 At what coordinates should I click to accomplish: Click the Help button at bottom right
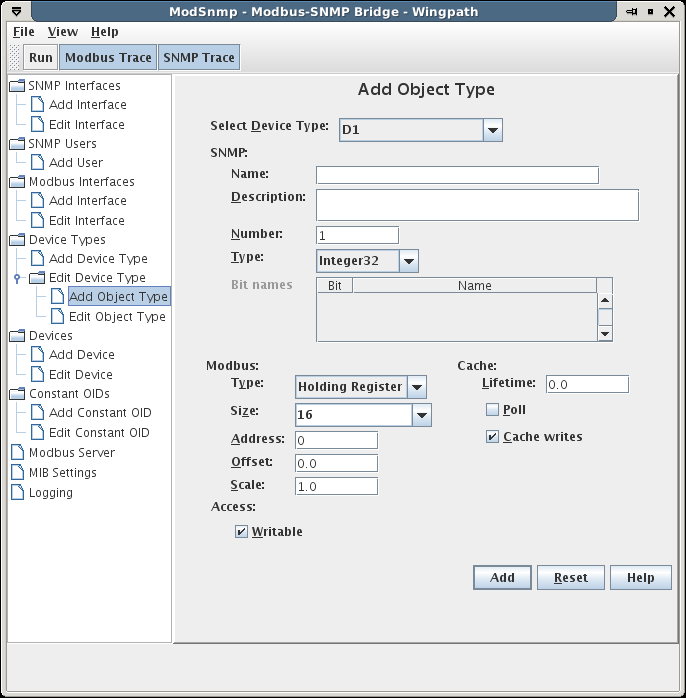pyautogui.click(x=641, y=577)
